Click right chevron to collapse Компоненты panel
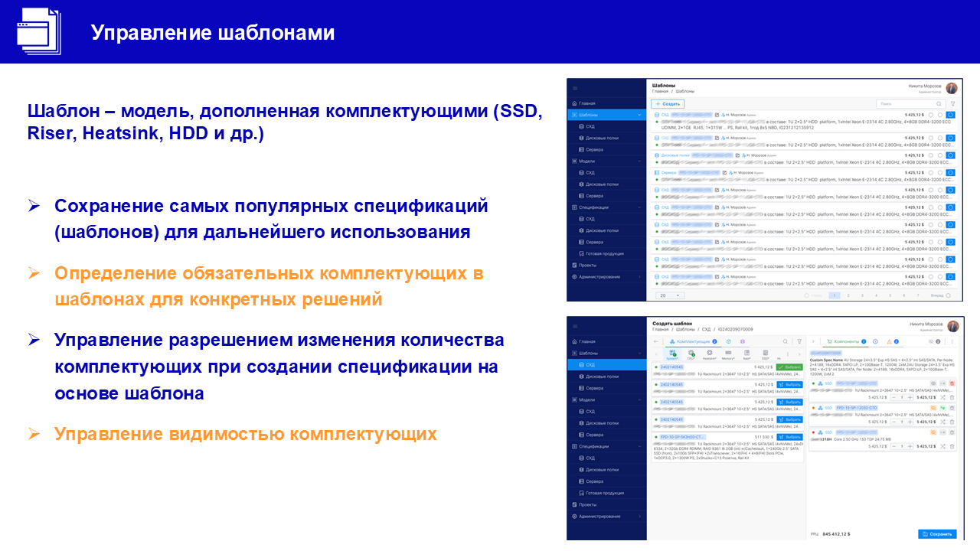 click(813, 341)
